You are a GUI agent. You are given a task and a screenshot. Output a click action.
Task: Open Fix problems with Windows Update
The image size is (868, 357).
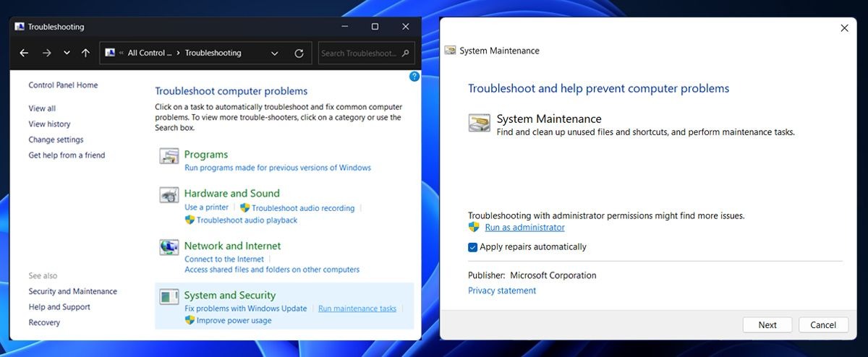246,309
